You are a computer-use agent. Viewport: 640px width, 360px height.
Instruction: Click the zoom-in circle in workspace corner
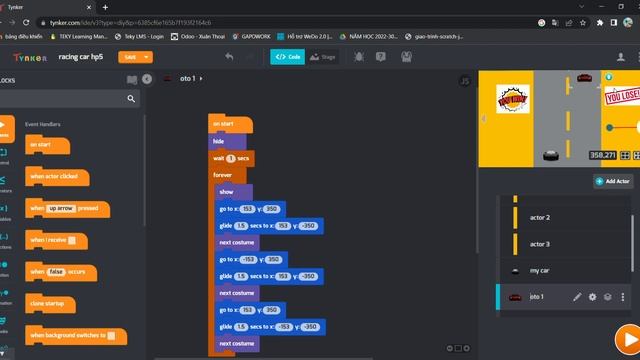[467, 348]
